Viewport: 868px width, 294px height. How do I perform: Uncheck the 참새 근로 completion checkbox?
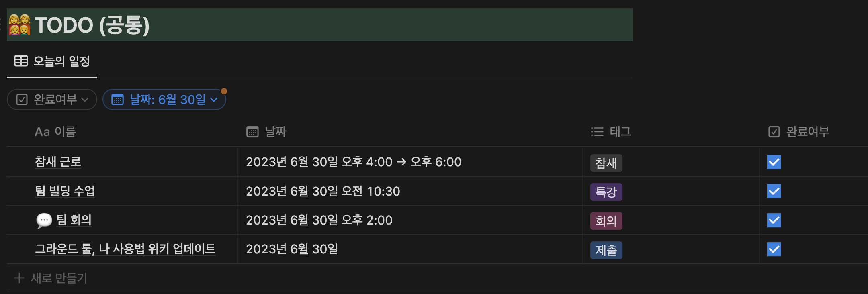coord(774,162)
